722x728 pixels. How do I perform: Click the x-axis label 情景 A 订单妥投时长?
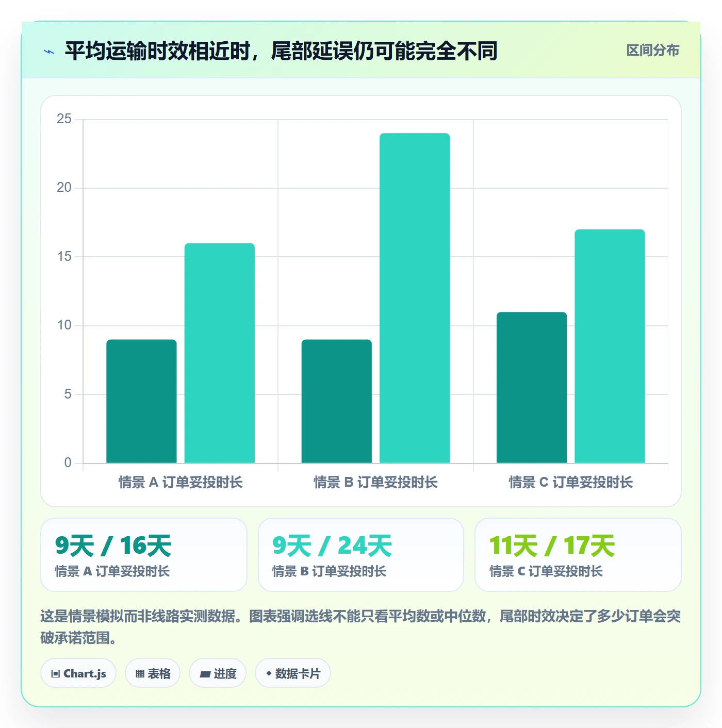point(180,483)
